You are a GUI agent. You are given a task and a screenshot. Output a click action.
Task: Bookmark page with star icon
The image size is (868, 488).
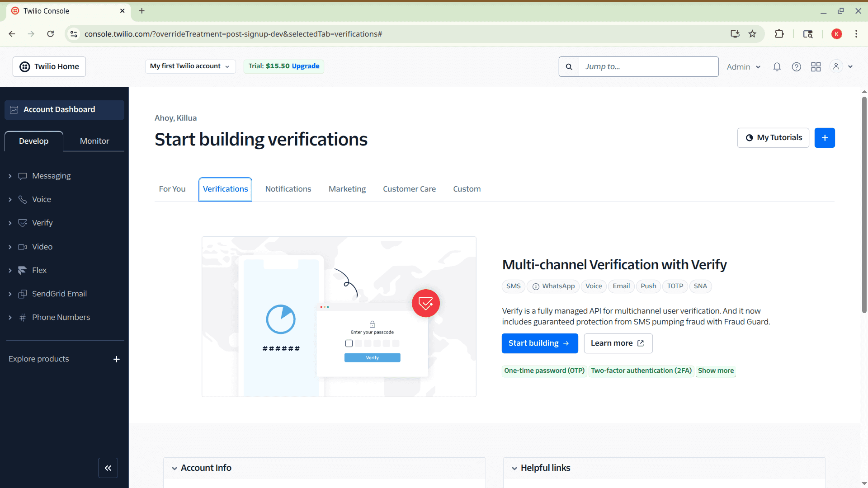coord(752,34)
